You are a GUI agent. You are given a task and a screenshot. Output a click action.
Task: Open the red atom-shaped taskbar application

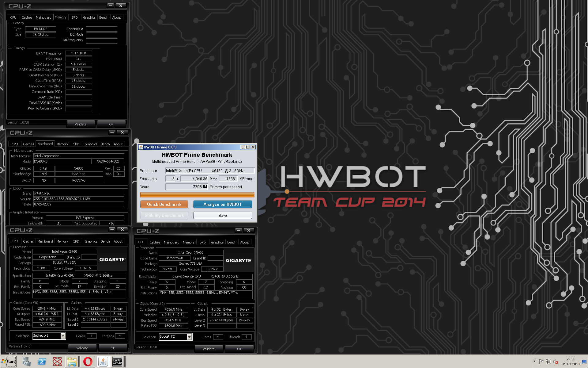click(x=57, y=362)
